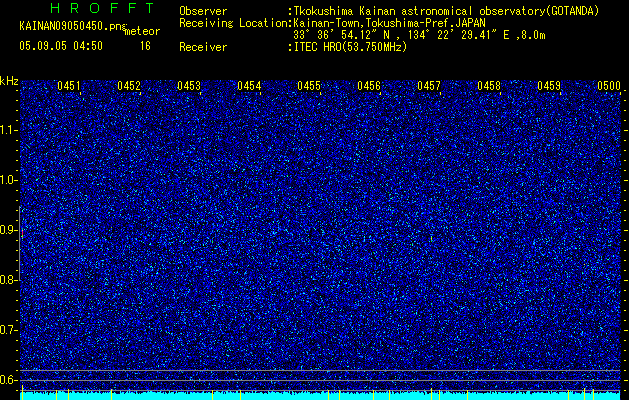Viewport: 629px width, 400px height.
Task: Click the 'meteor' count label
Action: coord(142,31)
